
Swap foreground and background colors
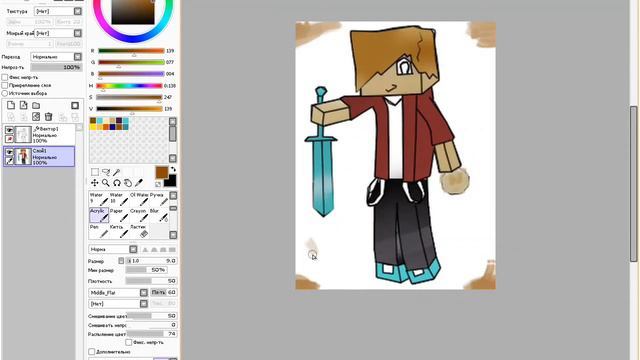coord(173,169)
